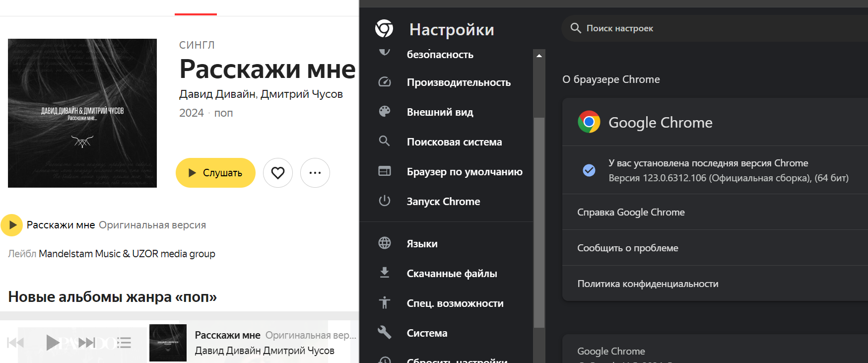Image resolution: width=868 pixels, height=363 pixels.
Task: Click the Языки globe icon
Action: click(385, 243)
